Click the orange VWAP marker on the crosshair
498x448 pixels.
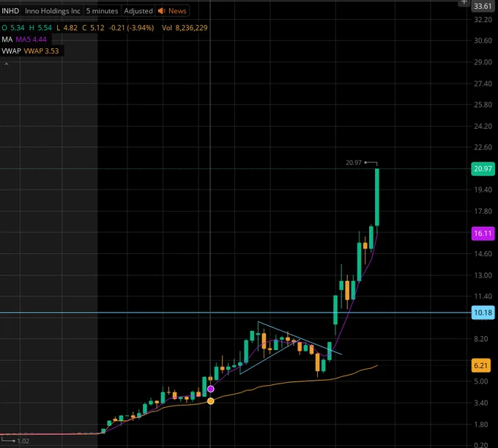click(210, 401)
